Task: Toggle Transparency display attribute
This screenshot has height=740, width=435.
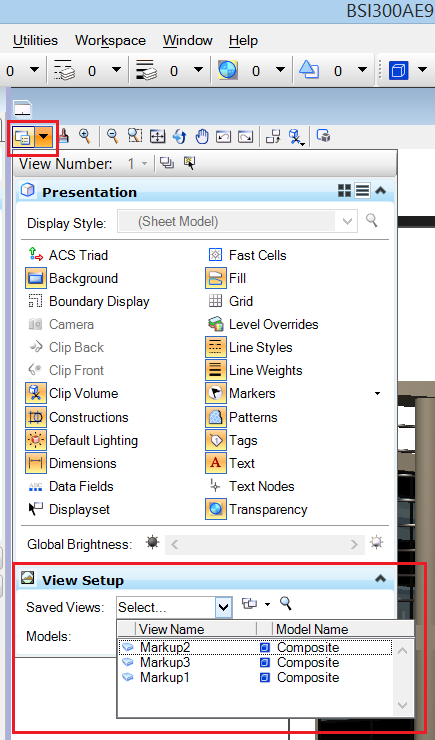Action: pos(257,510)
